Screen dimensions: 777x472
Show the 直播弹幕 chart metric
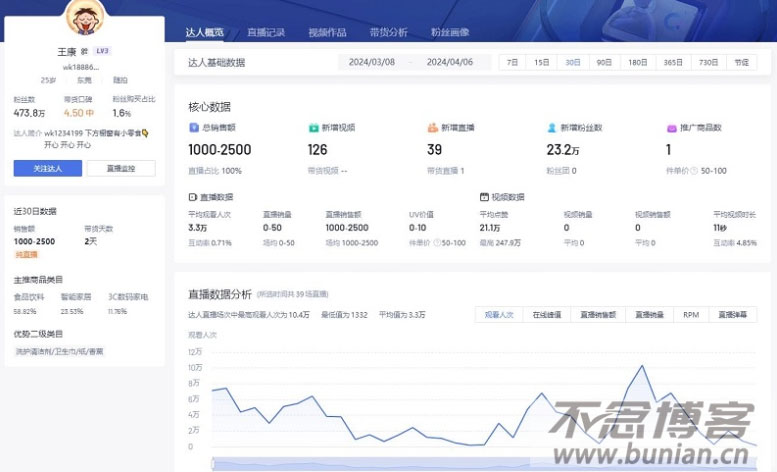click(x=733, y=315)
